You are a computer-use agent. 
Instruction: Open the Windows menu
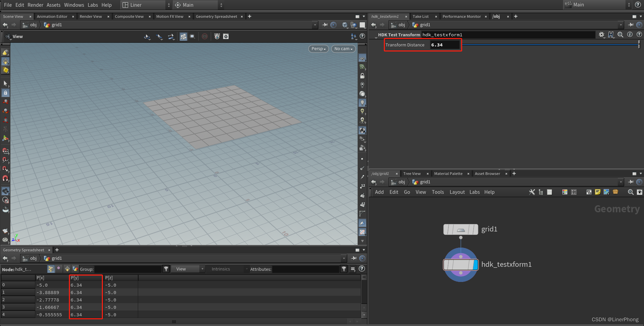point(74,5)
